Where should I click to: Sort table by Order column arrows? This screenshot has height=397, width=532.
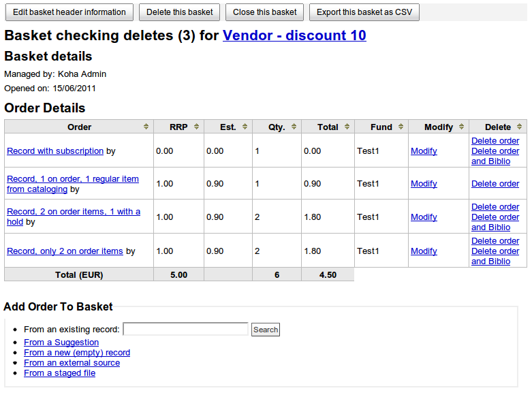coord(146,127)
